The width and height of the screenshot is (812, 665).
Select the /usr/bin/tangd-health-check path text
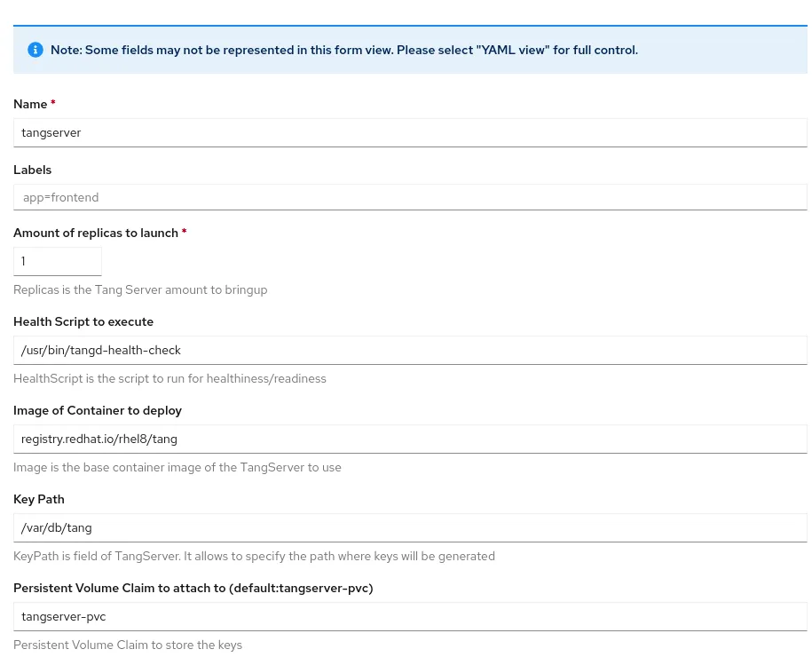pyautogui.click(x=100, y=350)
